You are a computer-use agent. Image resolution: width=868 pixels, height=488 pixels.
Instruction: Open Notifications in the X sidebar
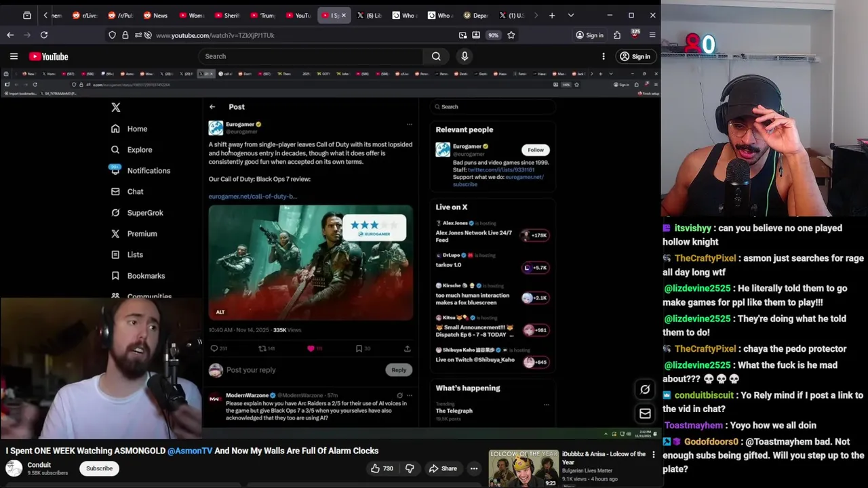140,171
